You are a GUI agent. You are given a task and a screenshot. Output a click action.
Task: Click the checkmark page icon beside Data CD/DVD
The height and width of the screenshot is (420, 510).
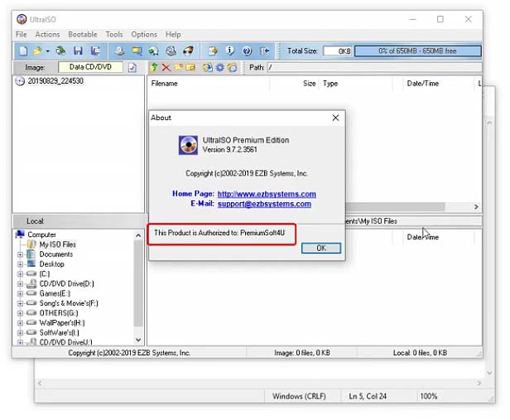click(132, 68)
